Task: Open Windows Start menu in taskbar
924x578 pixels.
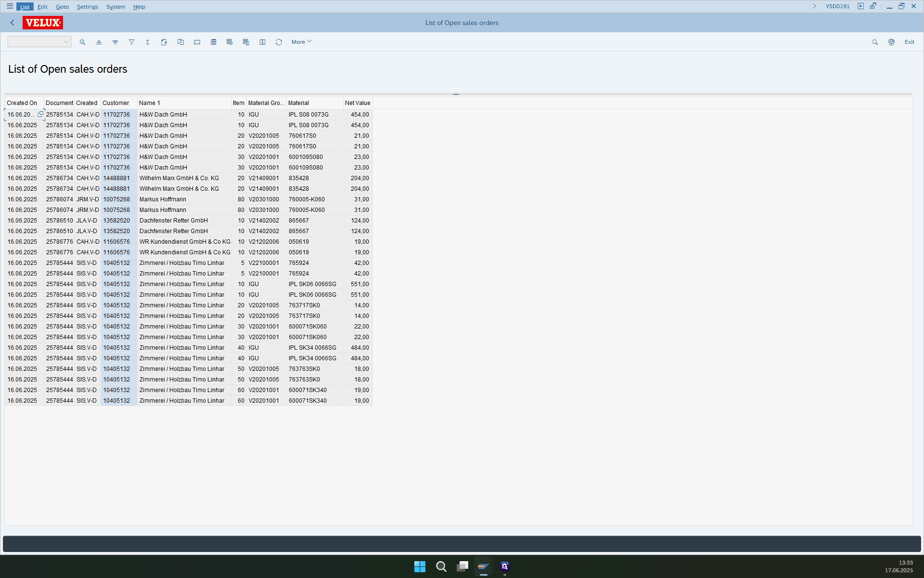Action: 420,566
